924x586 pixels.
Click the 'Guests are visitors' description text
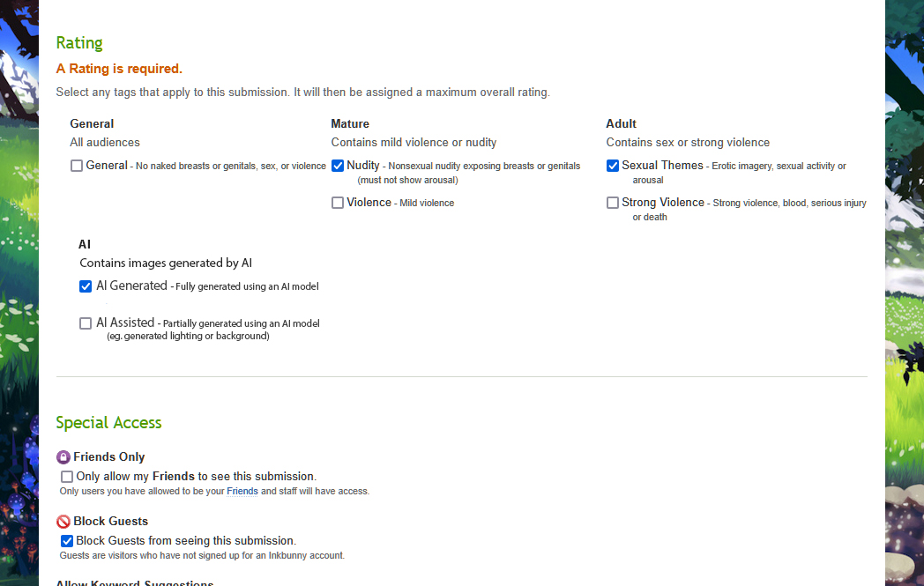click(202, 556)
